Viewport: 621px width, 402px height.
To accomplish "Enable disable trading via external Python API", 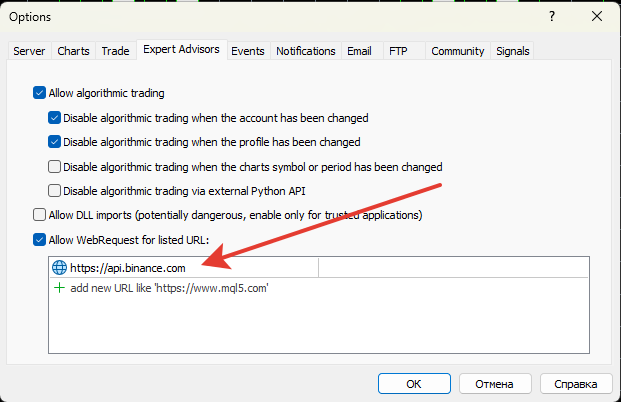I will coord(54,191).
